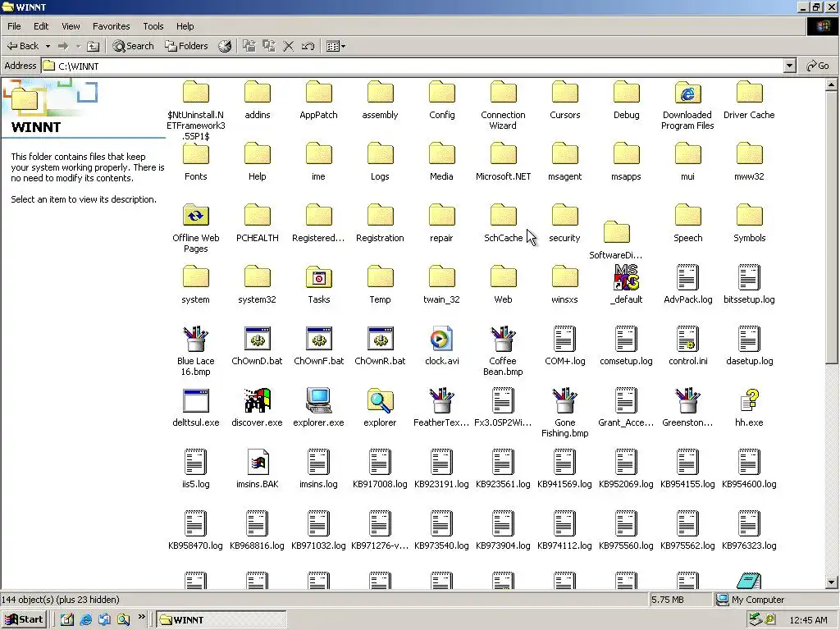
Task: Click the Move To toolbar icon
Action: tap(249, 46)
